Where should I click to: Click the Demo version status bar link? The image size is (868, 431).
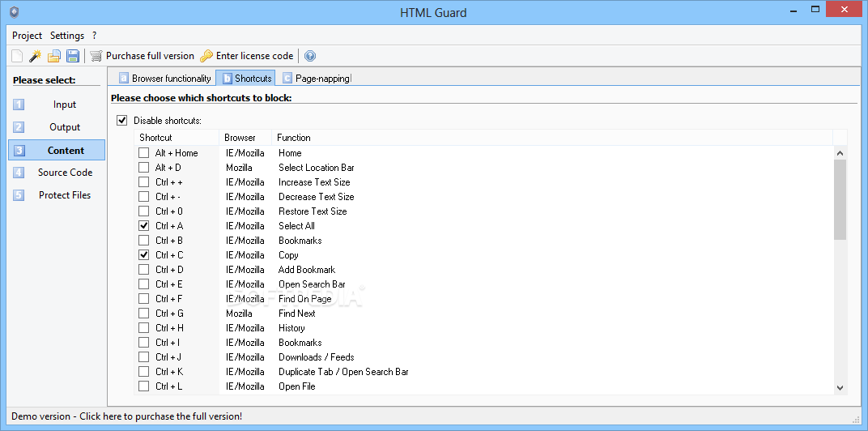tap(127, 416)
